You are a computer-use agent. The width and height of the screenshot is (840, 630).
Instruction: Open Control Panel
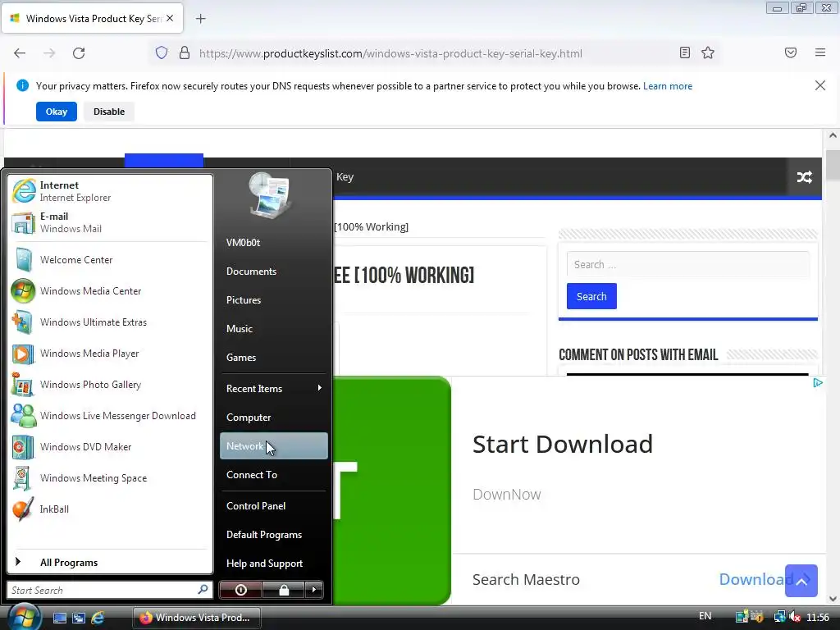tap(273, 505)
